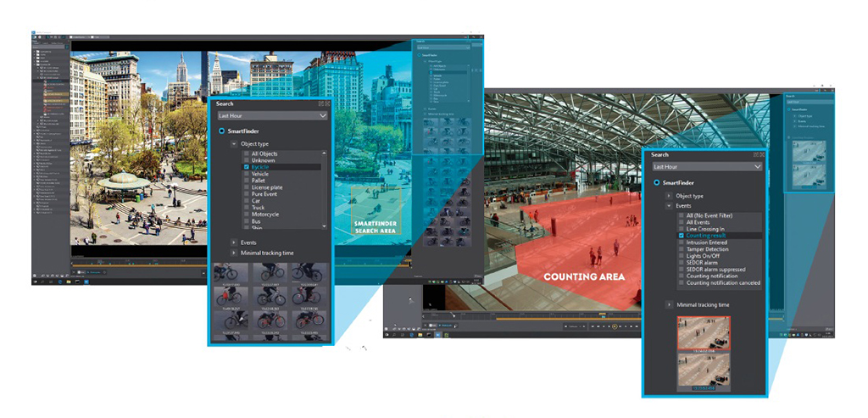
Task: Collapse the Object type section in left panel
Action: (x=234, y=144)
